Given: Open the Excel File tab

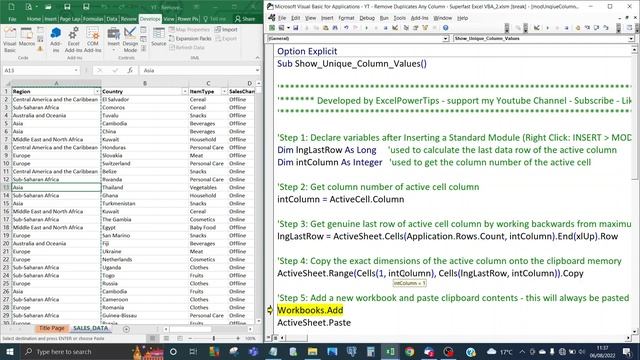Looking at the screenshot, I should point(12,19).
